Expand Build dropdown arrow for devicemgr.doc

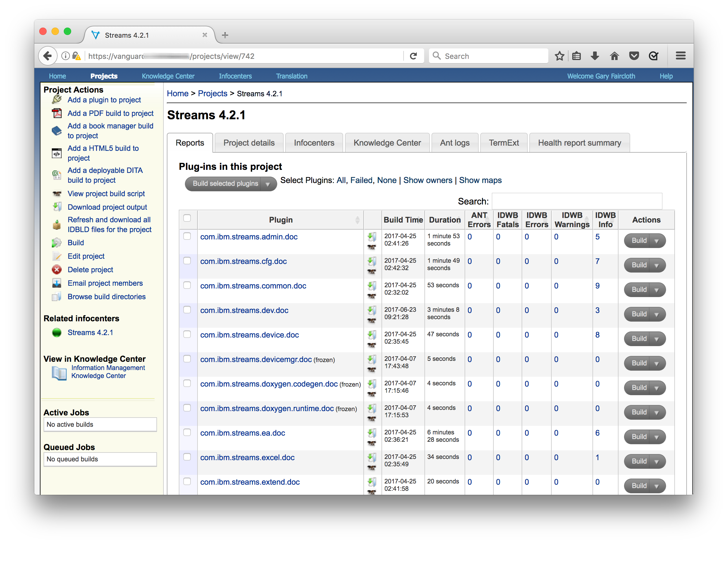coord(657,363)
